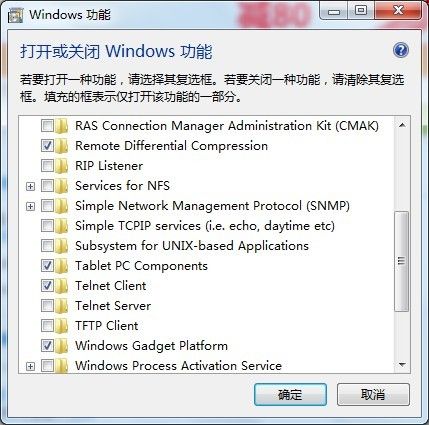The image size is (429, 425).
Task: Click folder icon beside TFTP Client
Action: [62, 326]
